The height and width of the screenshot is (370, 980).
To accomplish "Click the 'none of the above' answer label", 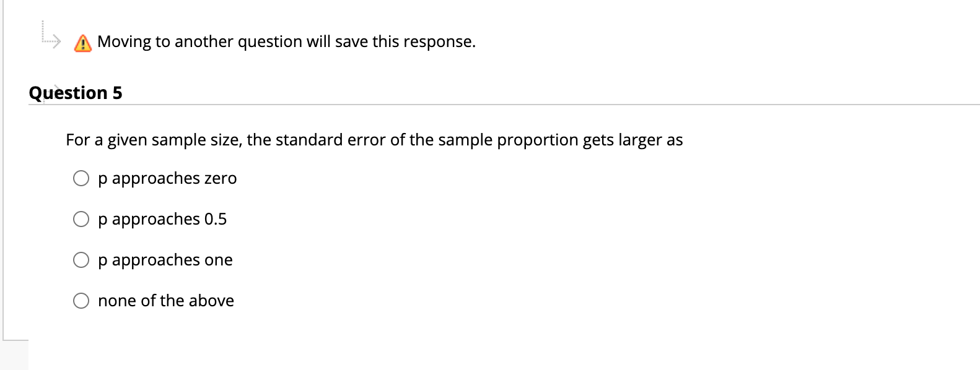I will (x=166, y=301).
